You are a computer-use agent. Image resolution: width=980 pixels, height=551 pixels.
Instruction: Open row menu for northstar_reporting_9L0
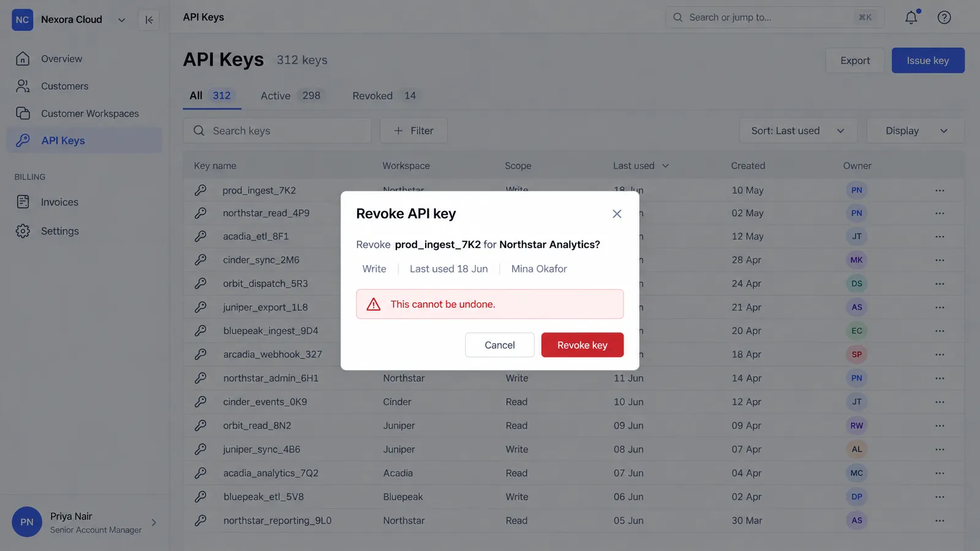coord(940,520)
